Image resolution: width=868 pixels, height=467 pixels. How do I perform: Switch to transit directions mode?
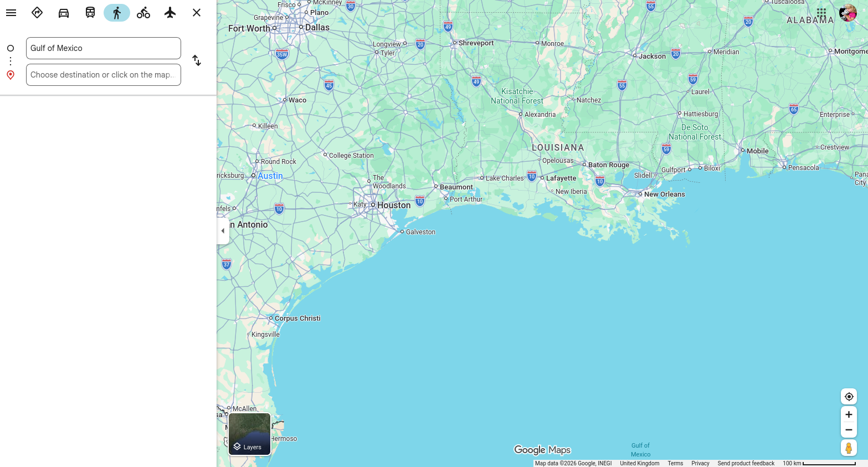click(90, 13)
